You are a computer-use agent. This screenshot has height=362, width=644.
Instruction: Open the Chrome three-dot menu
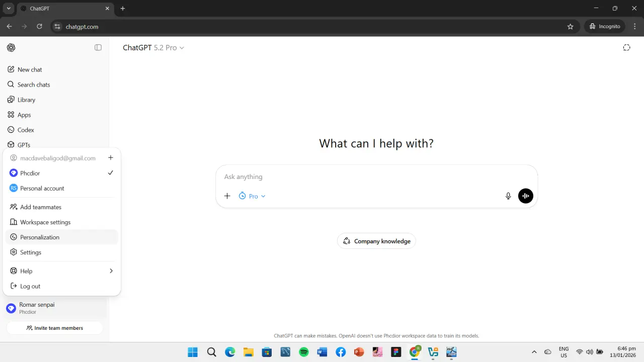pos(634,27)
